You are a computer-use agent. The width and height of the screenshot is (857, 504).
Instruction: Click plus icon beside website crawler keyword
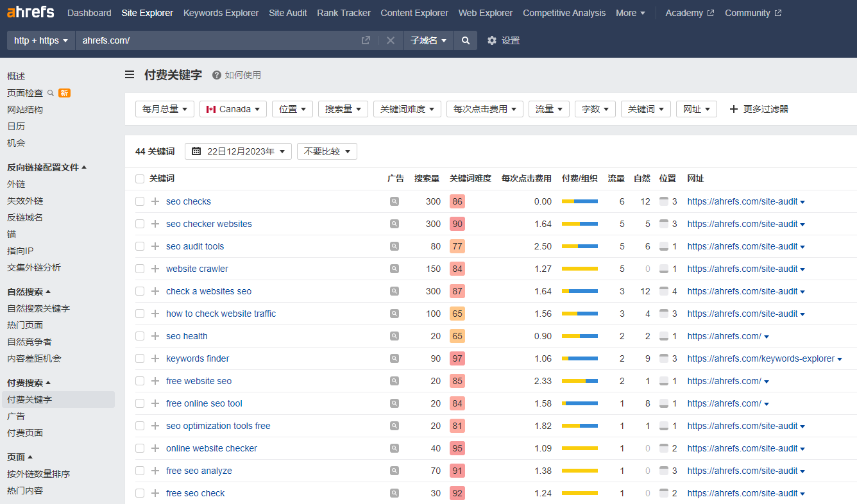[x=155, y=269]
